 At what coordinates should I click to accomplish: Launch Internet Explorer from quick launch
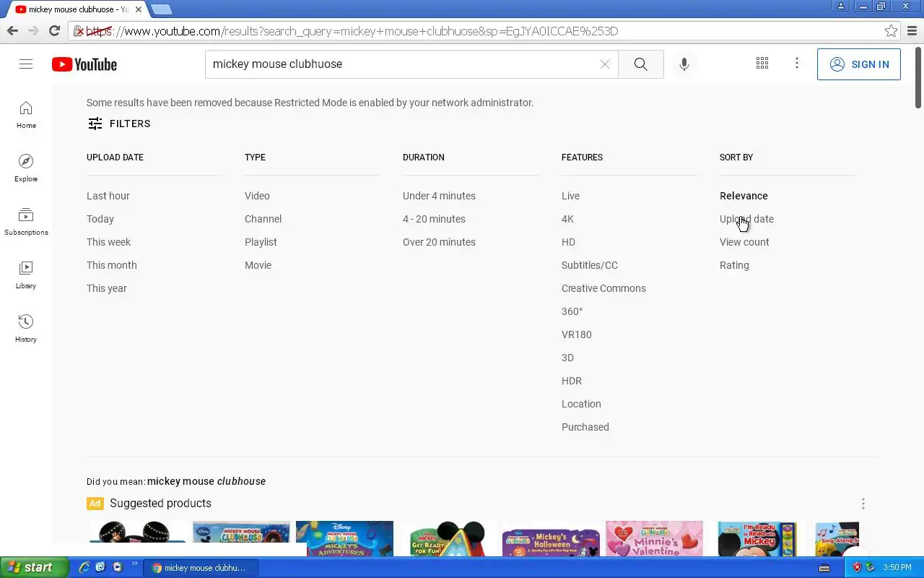pos(84,567)
